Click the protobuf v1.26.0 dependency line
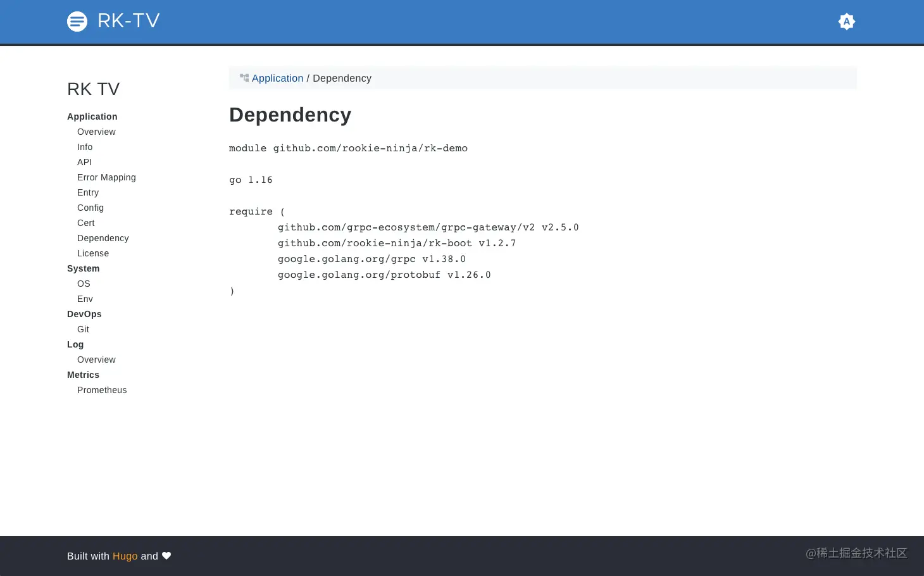This screenshot has width=924, height=576. point(384,275)
